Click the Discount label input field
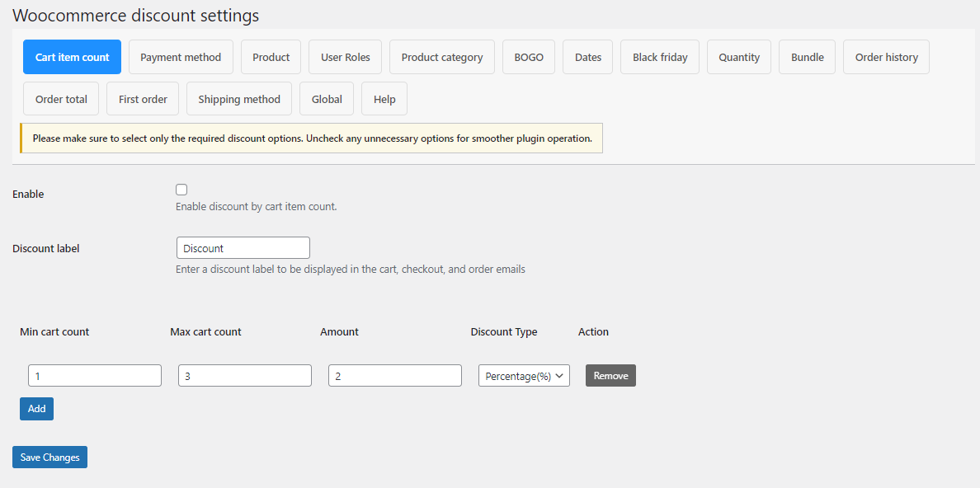 point(243,247)
